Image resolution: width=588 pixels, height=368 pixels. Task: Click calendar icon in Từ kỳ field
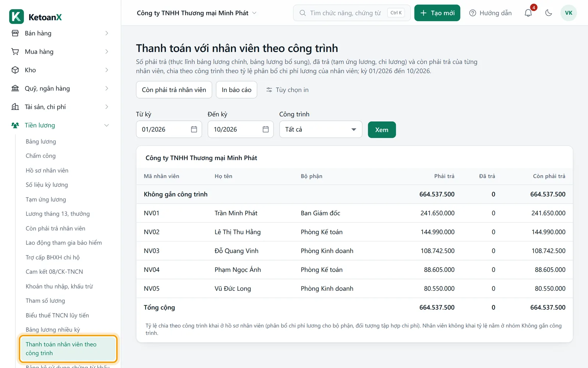coord(194,129)
